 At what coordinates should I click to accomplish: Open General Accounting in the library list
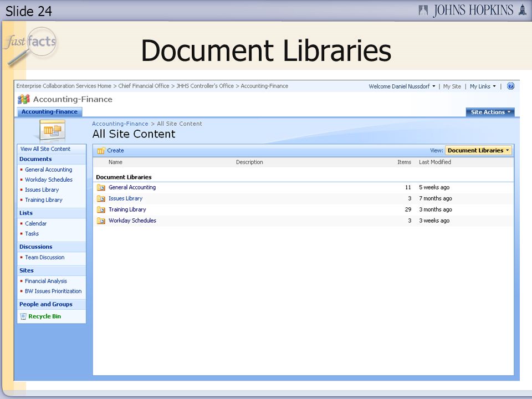(132, 187)
